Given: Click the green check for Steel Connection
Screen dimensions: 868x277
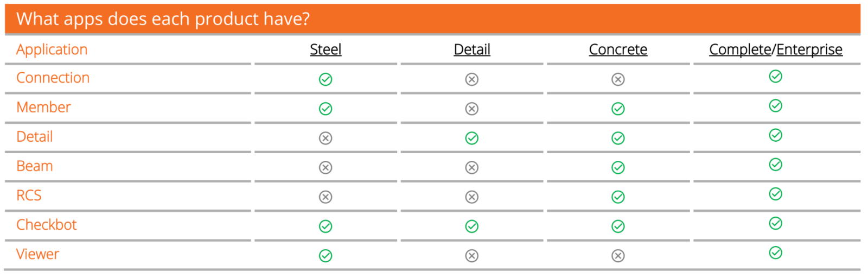Looking at the screenshot, I should point(325,79).
